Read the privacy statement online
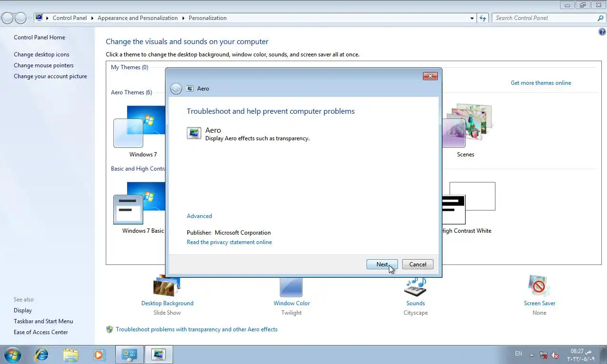The width and height of the screenshot is (607, 364). (x=229, y=242)
